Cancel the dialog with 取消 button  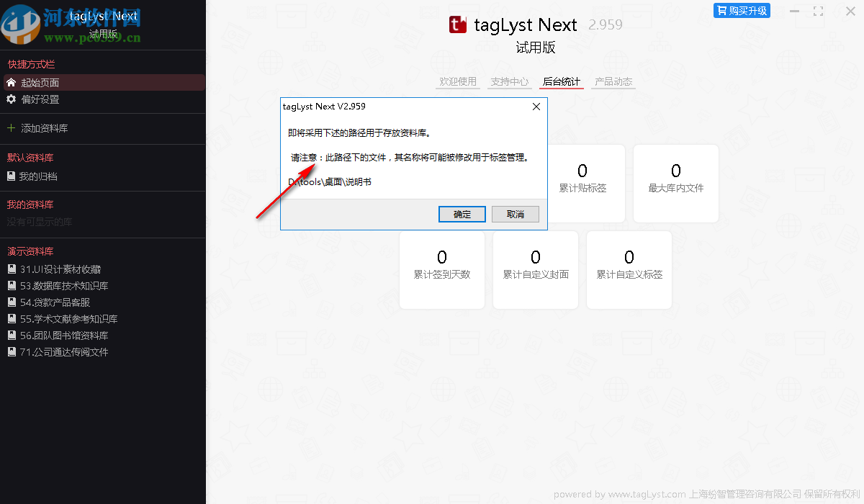coord(516,214)
